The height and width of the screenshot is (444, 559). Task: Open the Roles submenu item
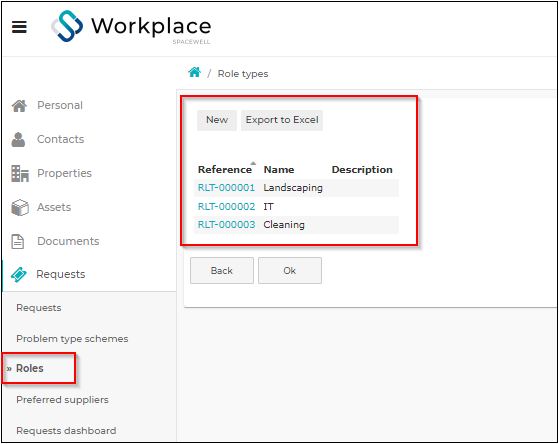tap(30, 368)
